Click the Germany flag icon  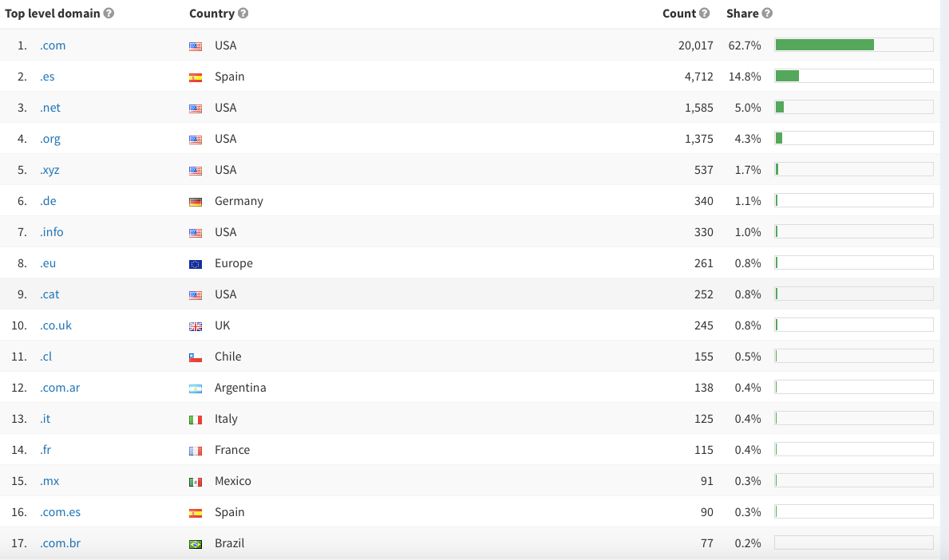196,202
